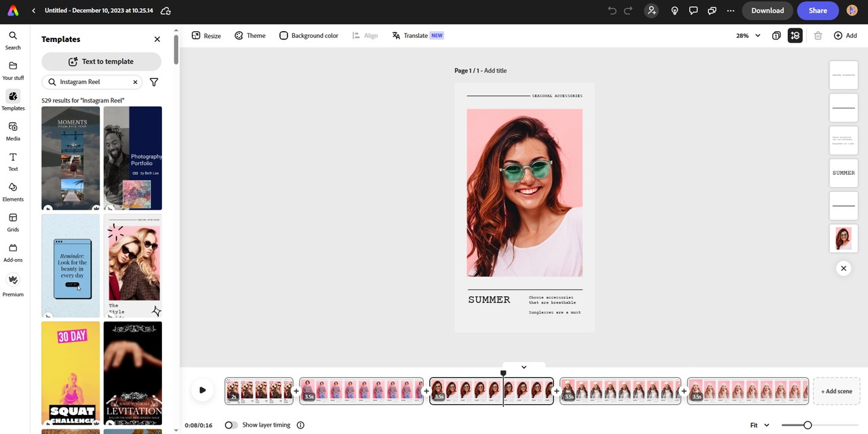The image size is (868, 434).
Task: Add scene after the 2s clip
Action: pyautogui.click(x=296, y=391)
